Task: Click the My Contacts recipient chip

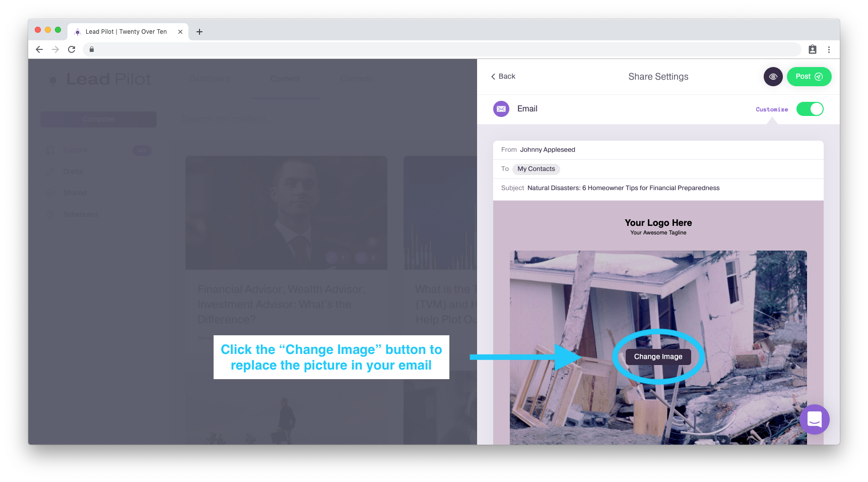Action: [x=536, y=169]
